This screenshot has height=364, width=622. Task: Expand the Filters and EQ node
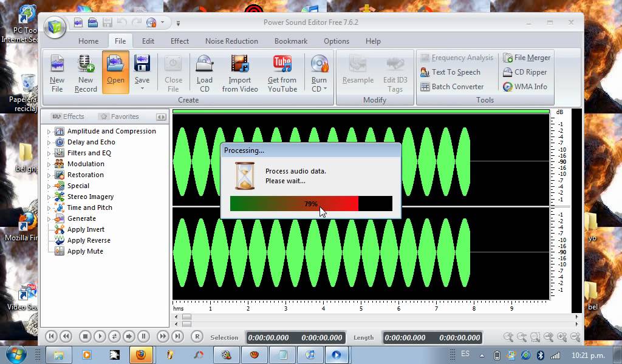(49, 153)
